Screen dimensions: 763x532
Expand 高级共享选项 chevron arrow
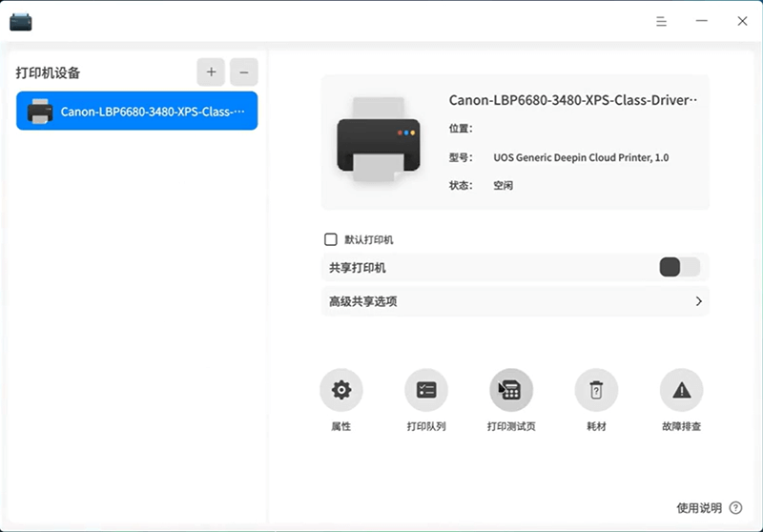[x=699, y=301]
